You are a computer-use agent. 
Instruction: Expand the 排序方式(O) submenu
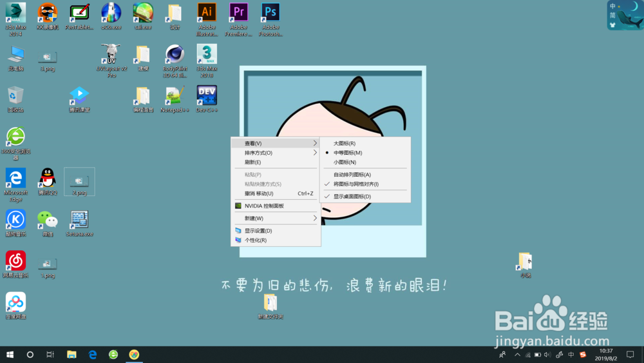point(276,153)
